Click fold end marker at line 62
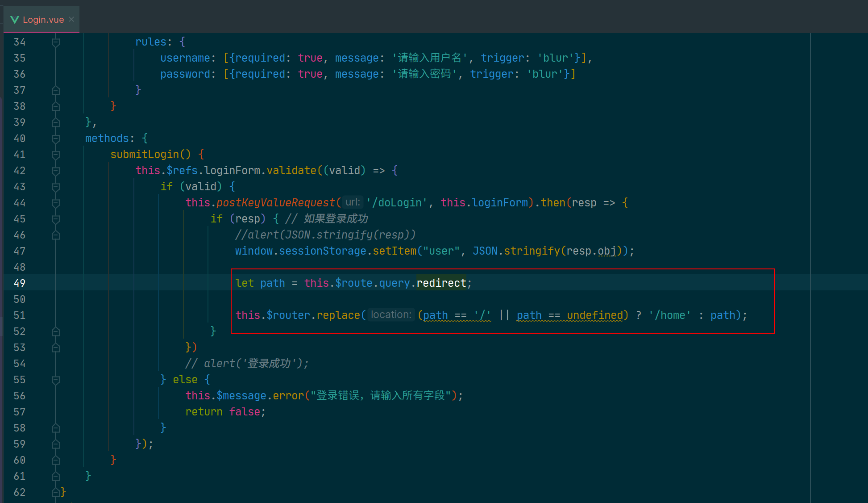This screenshot has width=868, height=503. (56, 492)
